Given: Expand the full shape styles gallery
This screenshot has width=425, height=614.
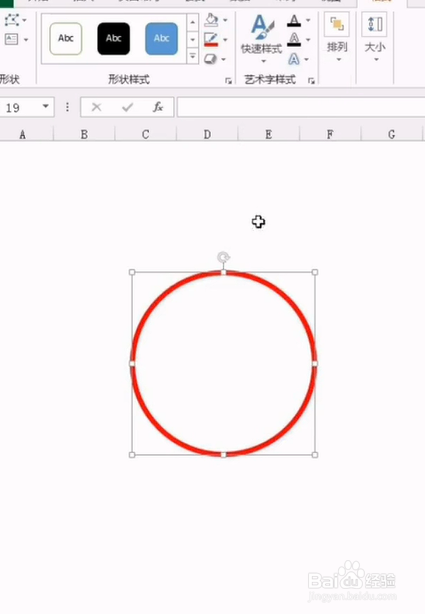Looking at the screenshot, I should pyautogui.click(x=192, y=56).
